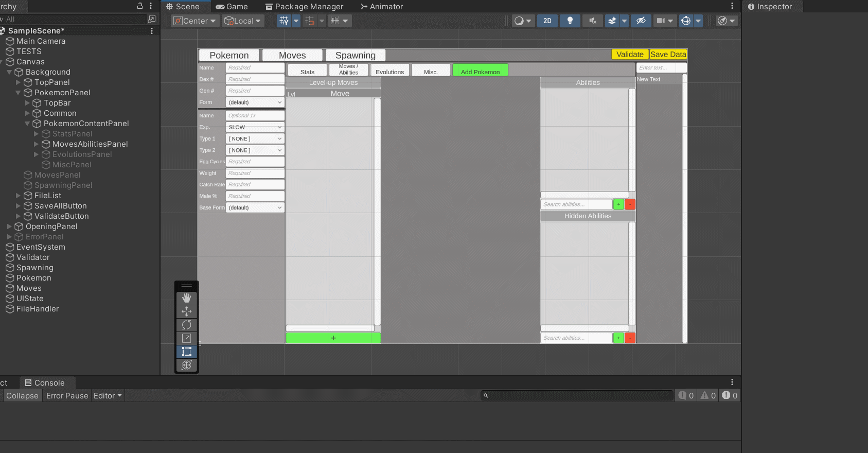Image resolution: width=868 pixels, height=453 pixels.
Task: Click the Hidden Abilities vertical scrollbar
Action: [x=632, y=273]
